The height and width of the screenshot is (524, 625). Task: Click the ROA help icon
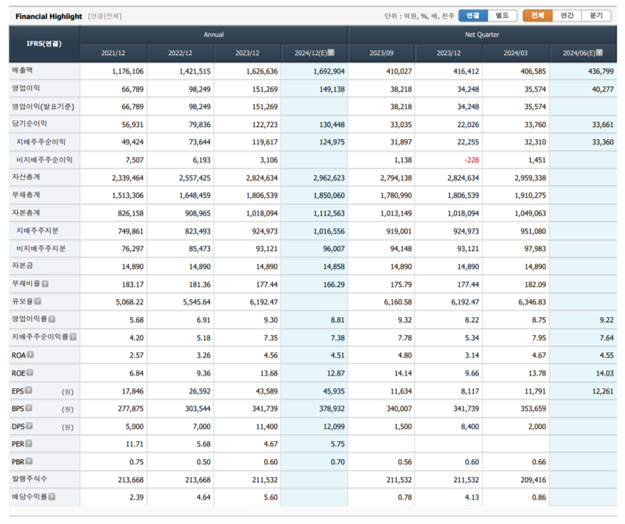pyautogui.click(x=30, y=355)
